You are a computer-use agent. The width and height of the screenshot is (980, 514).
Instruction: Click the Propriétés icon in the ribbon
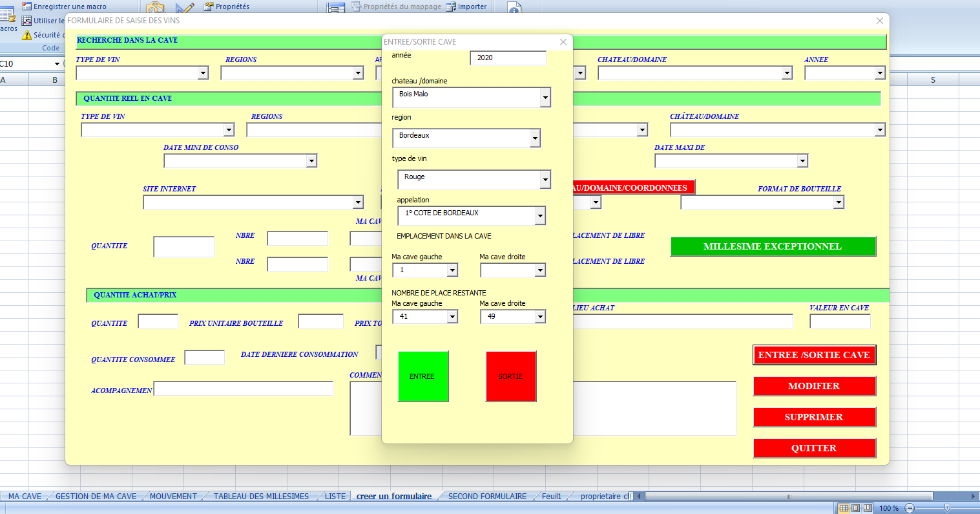(209, 6)
